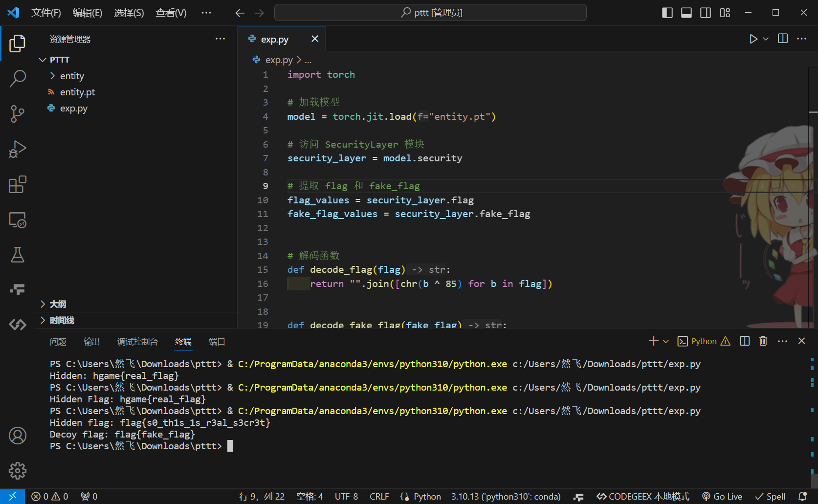
Task: Click the ports forwarded indicator 0
Action: 89,497
